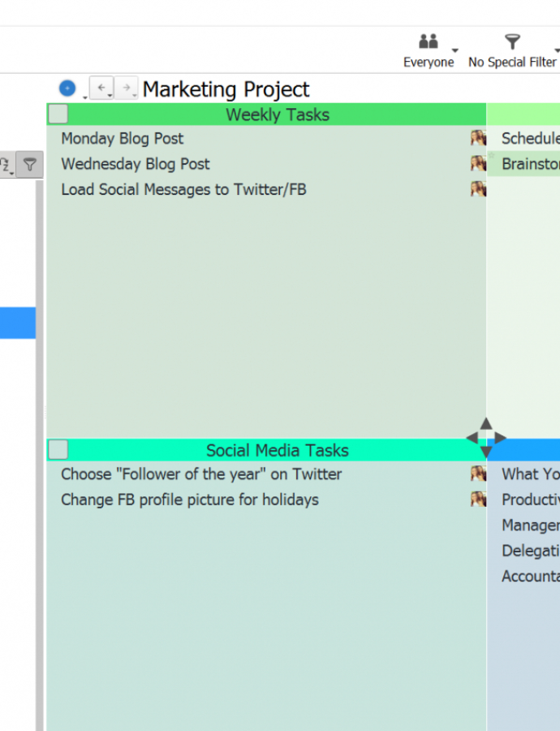Click the avatar beside Wednesday Blog Post
Viewport: 560px width, 731px height.
coord(478,164)
